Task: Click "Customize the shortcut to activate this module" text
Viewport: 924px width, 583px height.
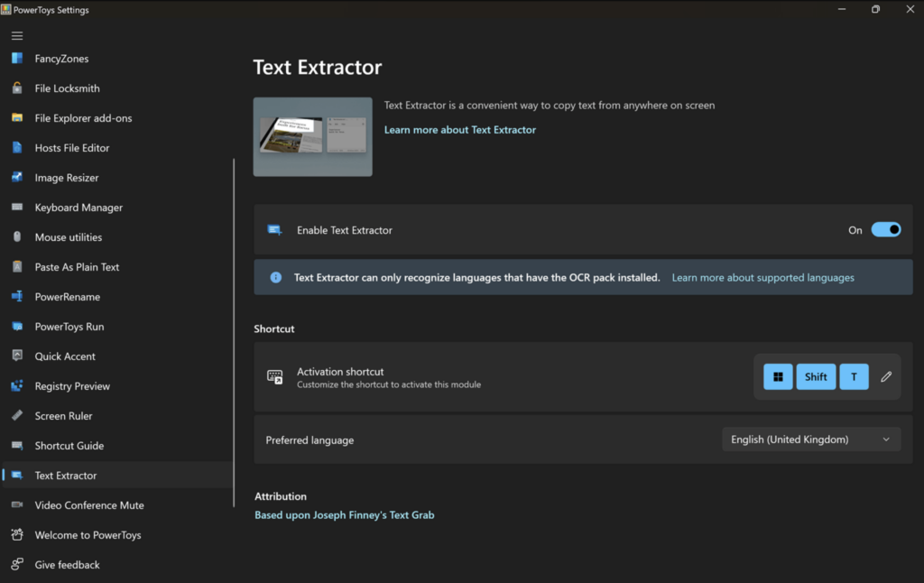Action: 389,384
